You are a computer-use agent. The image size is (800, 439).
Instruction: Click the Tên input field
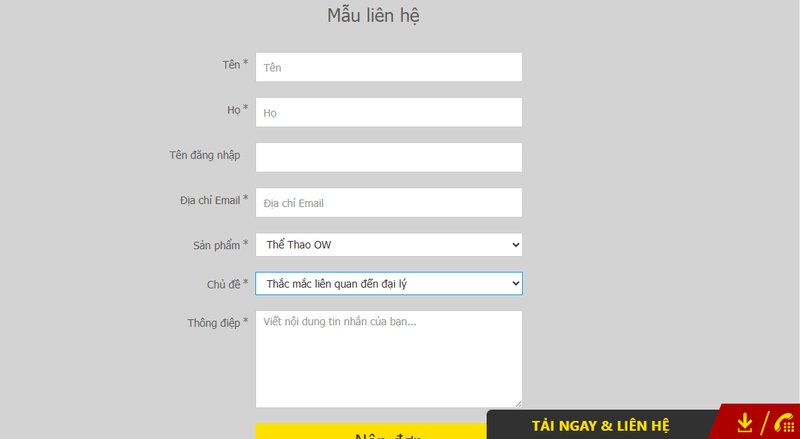(x=388, y=67)
